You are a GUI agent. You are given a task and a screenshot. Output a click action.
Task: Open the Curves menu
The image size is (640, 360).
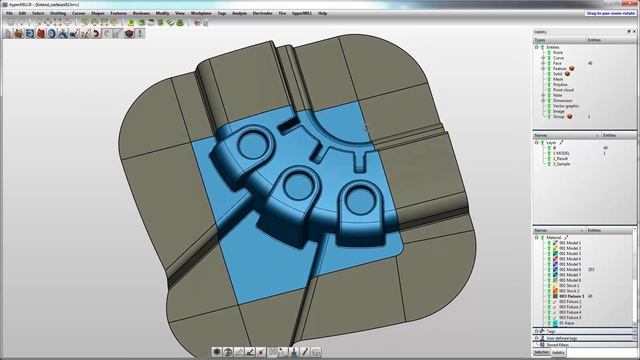(x=78, y=13)
